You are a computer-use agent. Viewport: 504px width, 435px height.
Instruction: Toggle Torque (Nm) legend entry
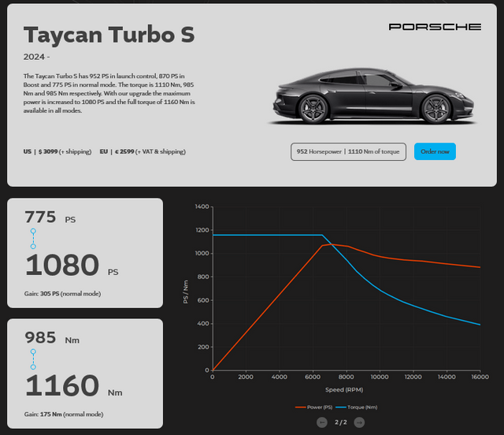tap(357, 407)
